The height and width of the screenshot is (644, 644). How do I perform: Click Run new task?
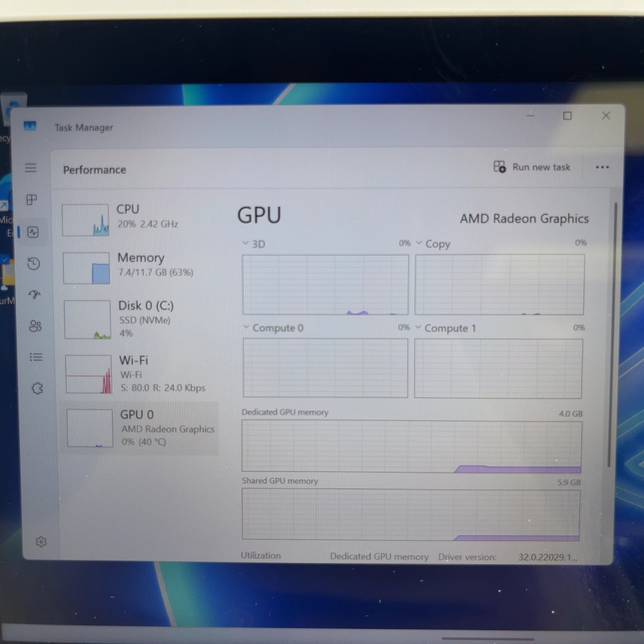(532, 167)
